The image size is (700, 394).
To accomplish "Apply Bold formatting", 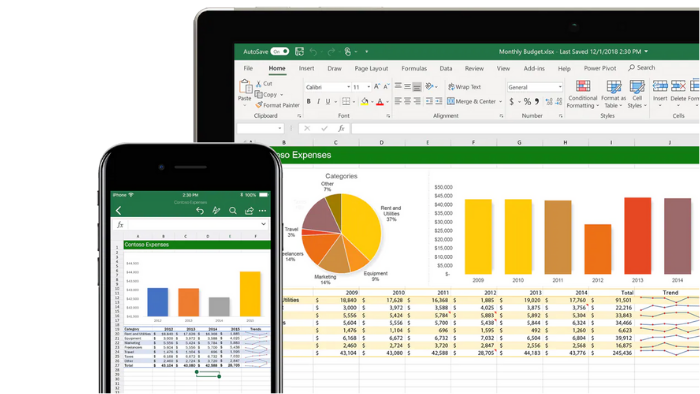I will point(308,102).
